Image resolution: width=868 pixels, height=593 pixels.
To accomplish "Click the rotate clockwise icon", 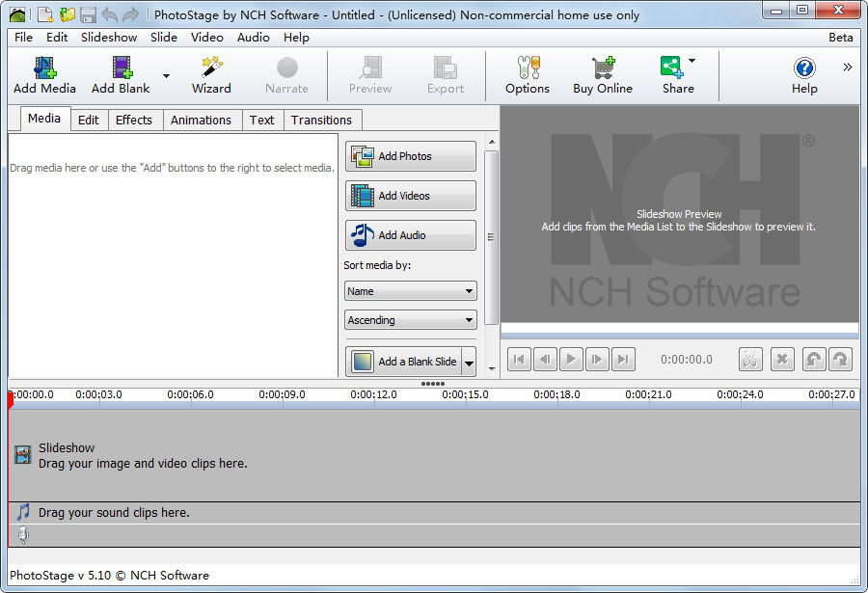I will [840, 360].
